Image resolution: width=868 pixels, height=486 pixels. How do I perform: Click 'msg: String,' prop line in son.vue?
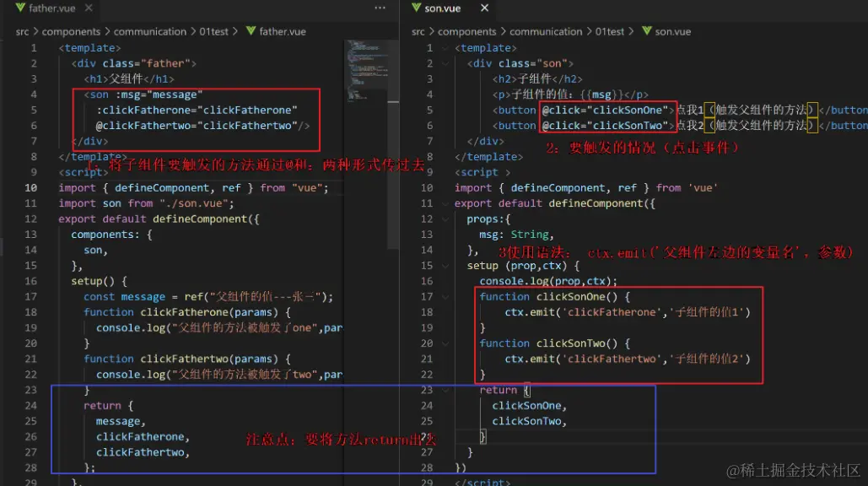[x=516, y=235]
